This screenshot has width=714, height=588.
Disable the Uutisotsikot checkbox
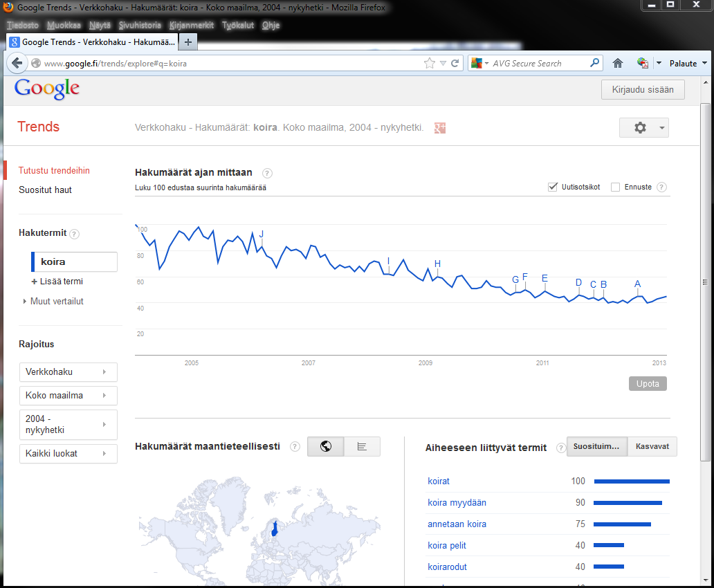click(x=553, y=187)
